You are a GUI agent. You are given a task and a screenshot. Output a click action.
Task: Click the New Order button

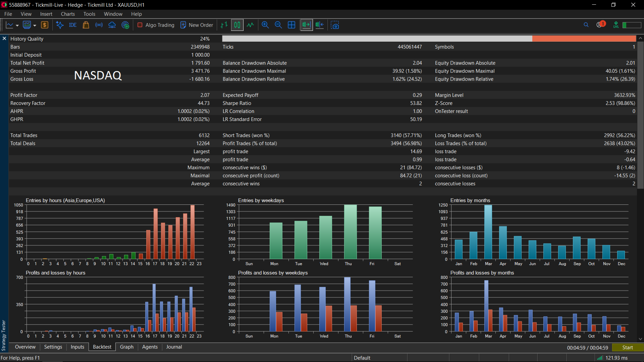click(197, 25)
